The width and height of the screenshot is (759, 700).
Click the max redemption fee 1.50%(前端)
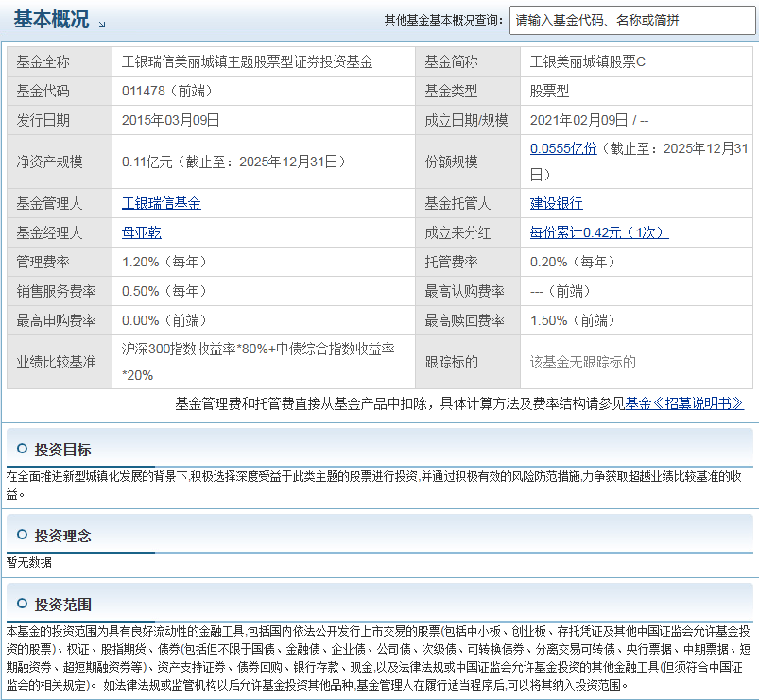pyautogui.click(x=573, y=320)
